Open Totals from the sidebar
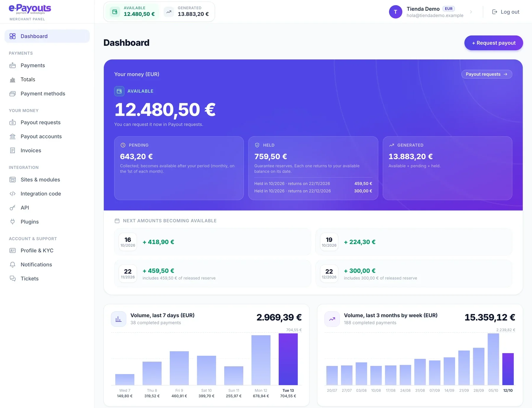532x408 pixels. click(x=47, y=79)
